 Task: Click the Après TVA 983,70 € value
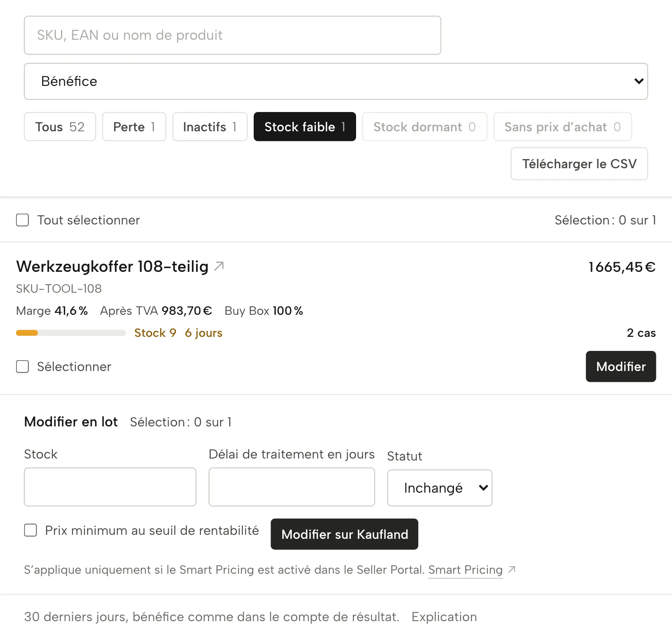click(156, 311)
